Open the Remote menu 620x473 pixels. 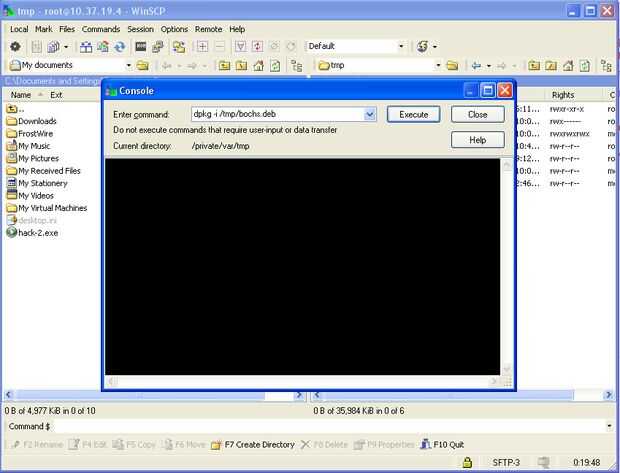click(x=208, y=29)
